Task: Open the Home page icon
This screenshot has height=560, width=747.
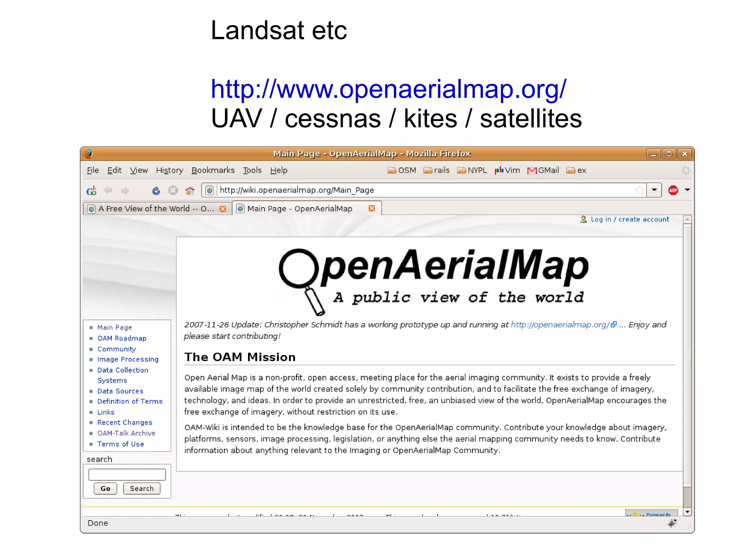Action: 190,190
